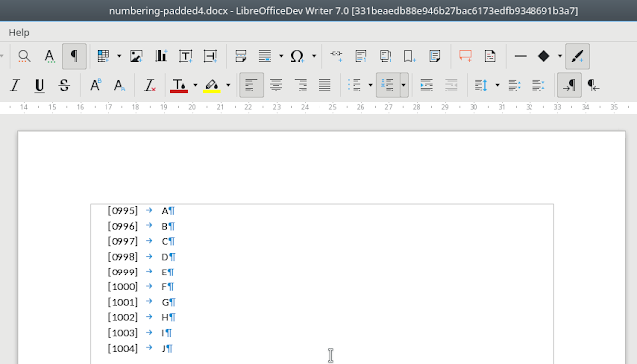The height and width of the screenshot is (364, 637).
Task: Toggle Underline formatting
Action: 40,86
